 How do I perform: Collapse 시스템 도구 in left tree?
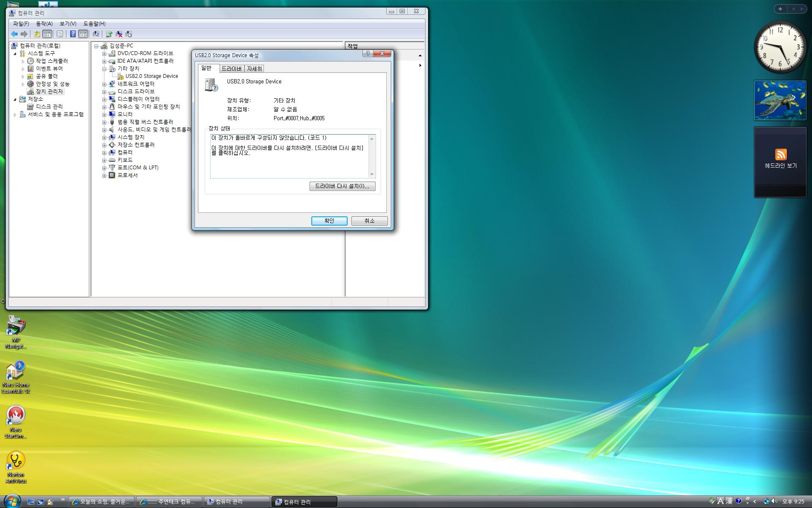pyautogui.click(x=15, y=54)
